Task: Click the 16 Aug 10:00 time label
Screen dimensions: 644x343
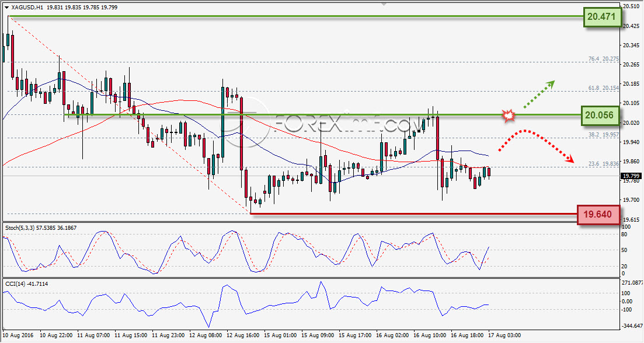Action: click(x=430, y=335)
